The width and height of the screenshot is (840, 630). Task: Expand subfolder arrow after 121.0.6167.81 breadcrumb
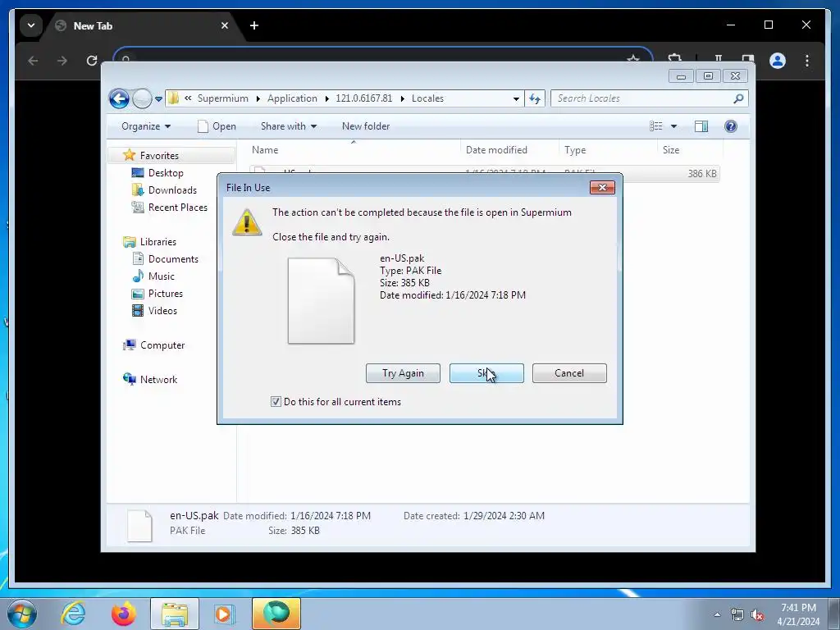pyautogui.click(x=402, y=98)
